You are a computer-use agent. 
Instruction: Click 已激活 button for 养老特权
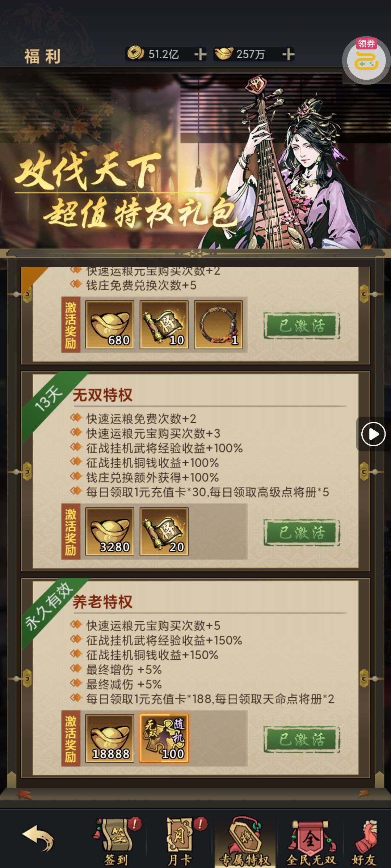(302, 739)
